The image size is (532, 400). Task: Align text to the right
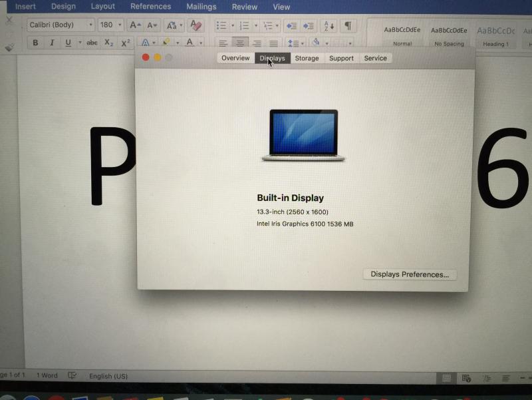tap(257, 43)
